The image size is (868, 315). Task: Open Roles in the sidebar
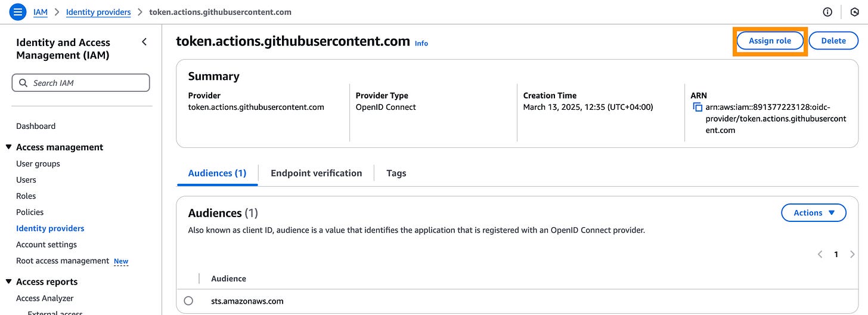pyautogui.click(x=26, y=196)
